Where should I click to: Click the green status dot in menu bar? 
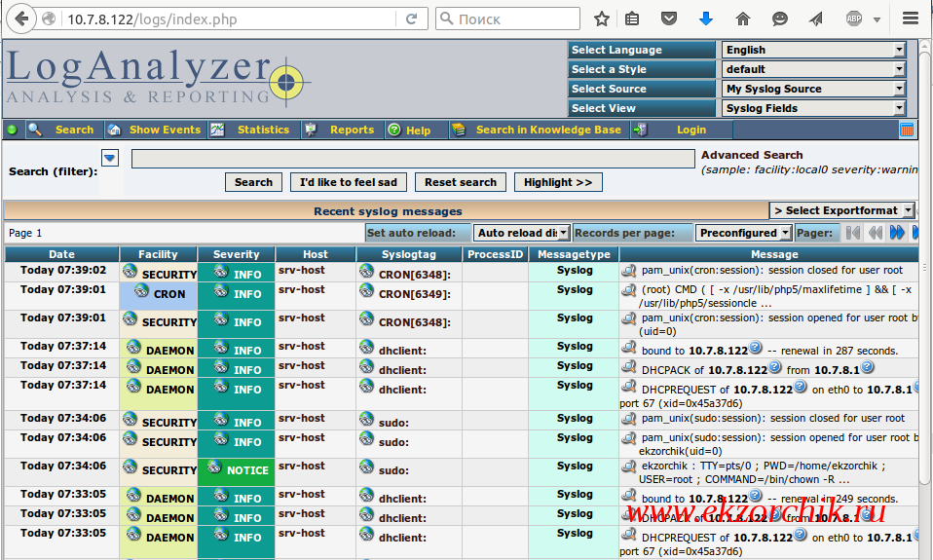pos(12,130)
